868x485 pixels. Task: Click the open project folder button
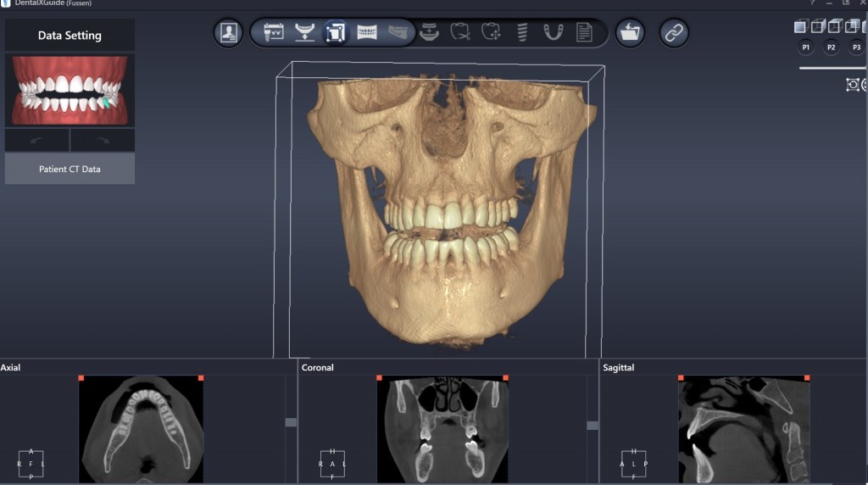point(630,33)
